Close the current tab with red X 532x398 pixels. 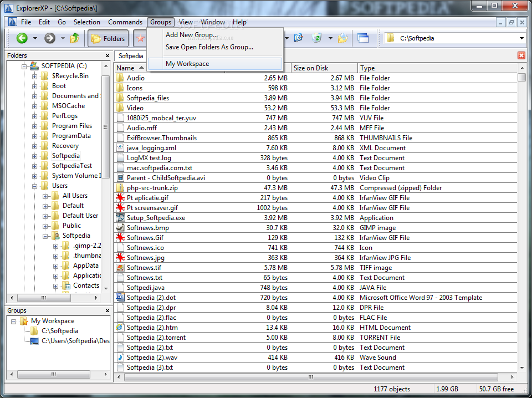(521, 55)
